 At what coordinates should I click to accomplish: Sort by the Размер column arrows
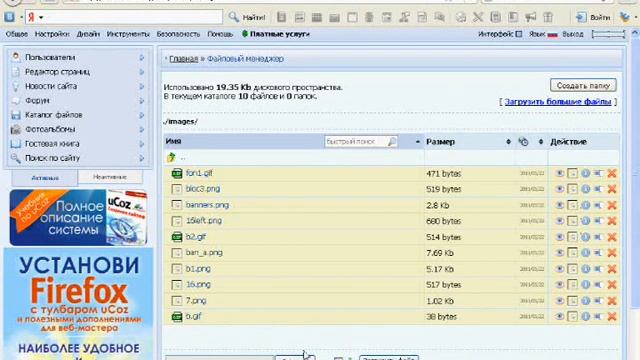tap(508, 142)
